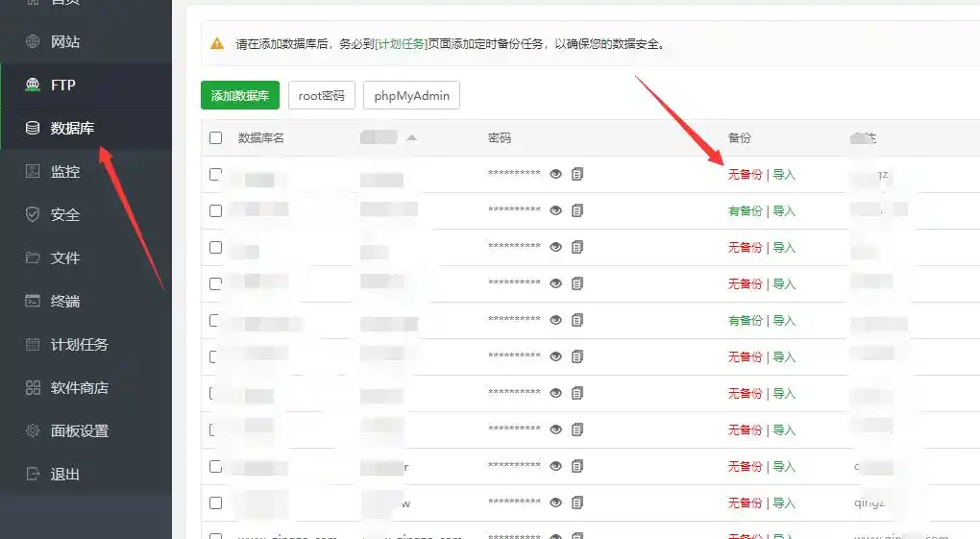Click the 安全 shield icon in sidebar
The width and height of the screenshot is (980, 539).
(x=33, y=215)
